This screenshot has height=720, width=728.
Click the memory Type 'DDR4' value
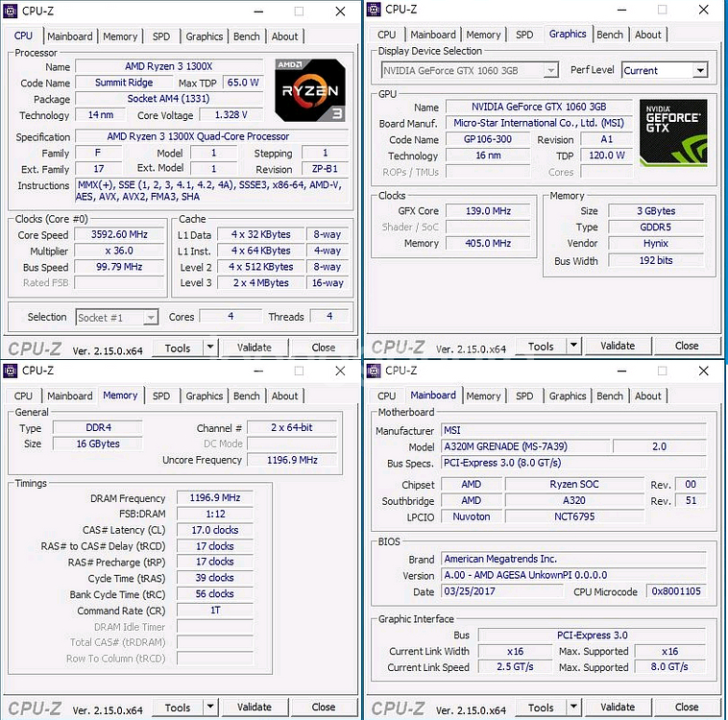(x=98, y=427)
